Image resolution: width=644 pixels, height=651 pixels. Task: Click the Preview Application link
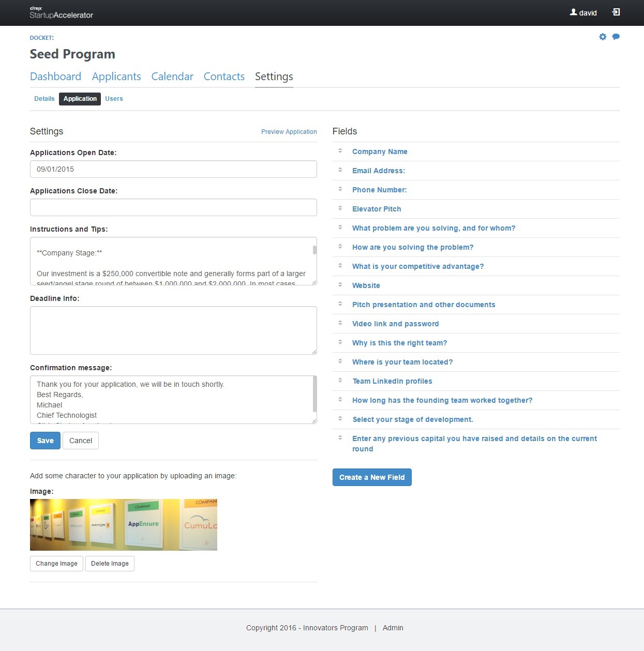[x=289, y=132]
